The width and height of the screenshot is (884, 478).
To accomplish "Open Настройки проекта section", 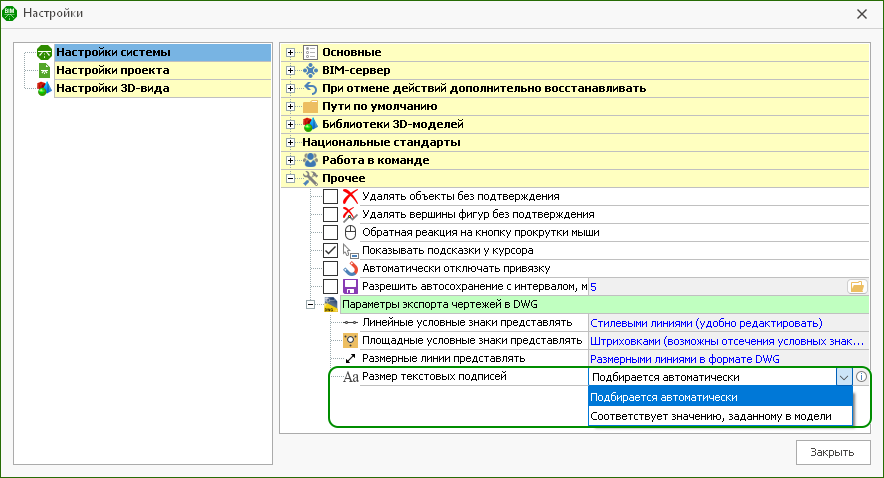I will click(162, 70).
